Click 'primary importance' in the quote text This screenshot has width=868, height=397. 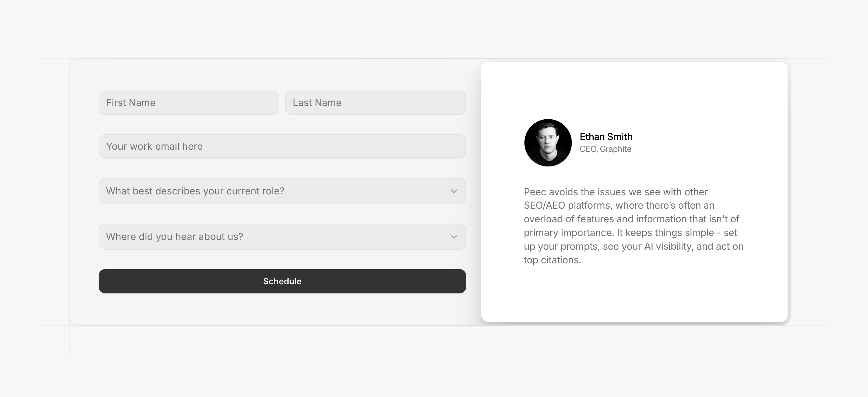pos(568,233)
